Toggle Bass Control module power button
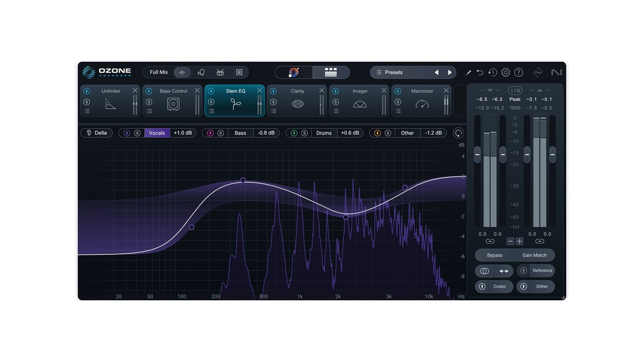Viewport: 644px width, 362px height. point(149,91)
